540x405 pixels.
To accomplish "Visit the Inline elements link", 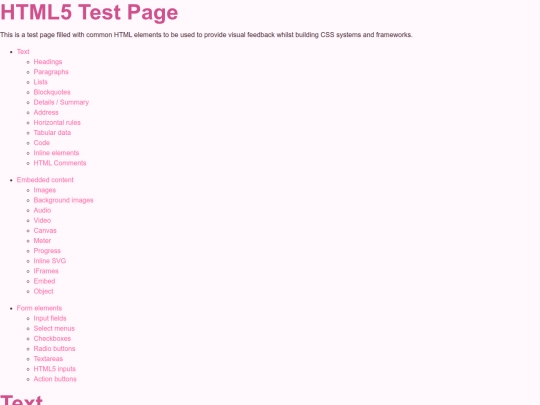I will click(x=56, y=153).
